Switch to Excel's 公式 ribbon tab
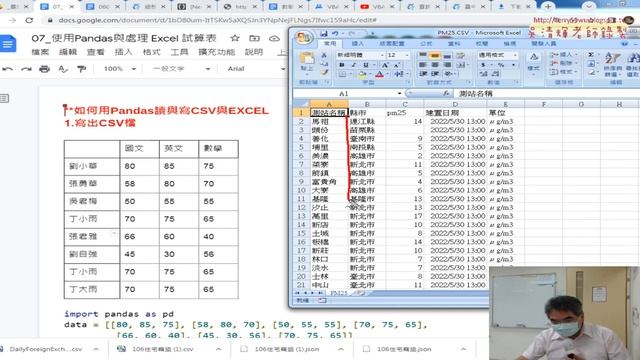 (426, 43)
